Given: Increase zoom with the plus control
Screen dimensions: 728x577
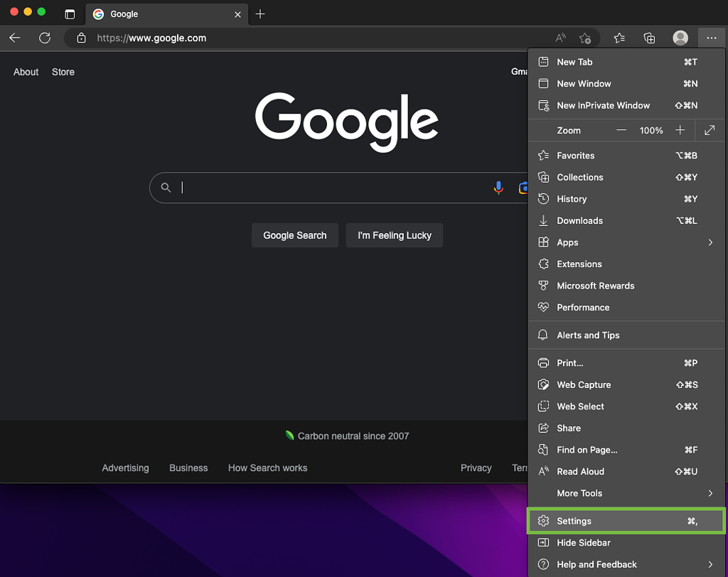Looking at the screenshot, I should [680, 130].
